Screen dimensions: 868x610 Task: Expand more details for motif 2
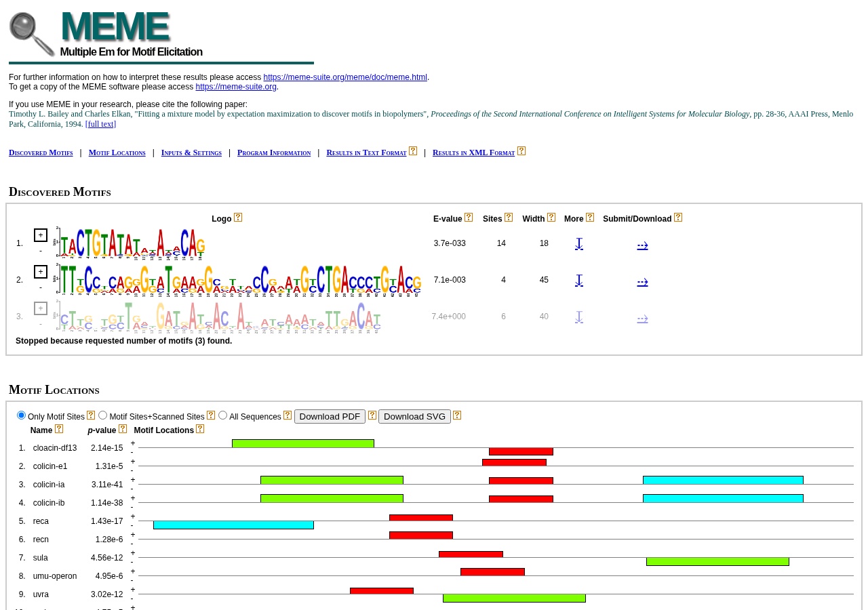[x=579, y=281]
